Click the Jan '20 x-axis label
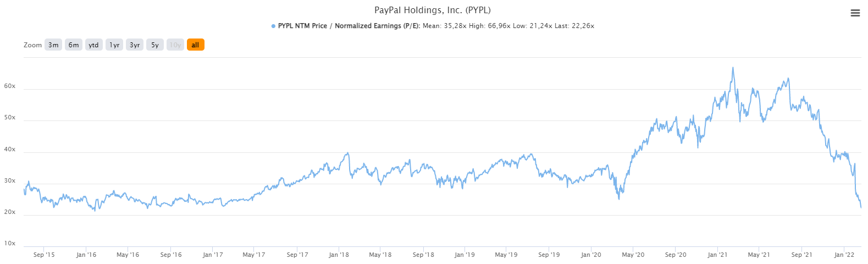The width and height of the screenshot is (868, 264). click(591, 255)
